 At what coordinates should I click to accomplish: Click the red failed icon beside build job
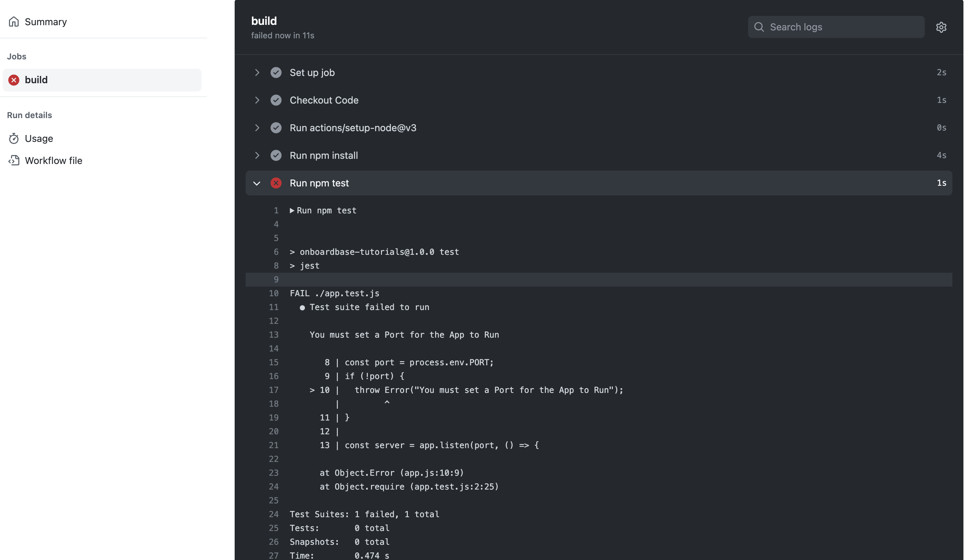pyautogui.click(x=14, y=80)
